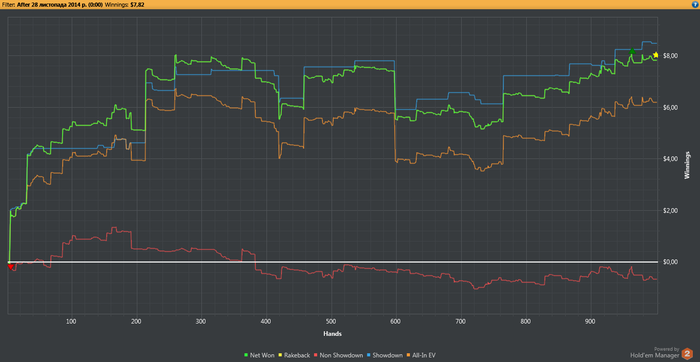Click the '$6,00' axis label
The height and width of the screenshot is (362, 700).
tap(672, 108)
